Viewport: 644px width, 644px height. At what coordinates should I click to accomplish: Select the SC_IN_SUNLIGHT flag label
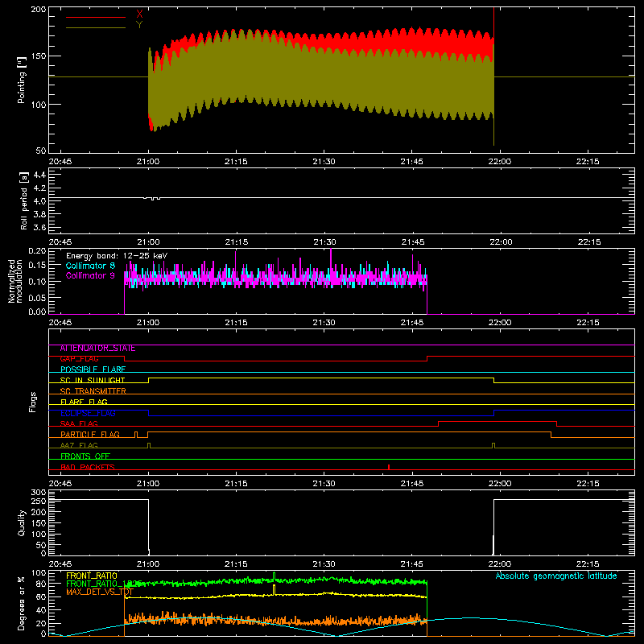93,380
